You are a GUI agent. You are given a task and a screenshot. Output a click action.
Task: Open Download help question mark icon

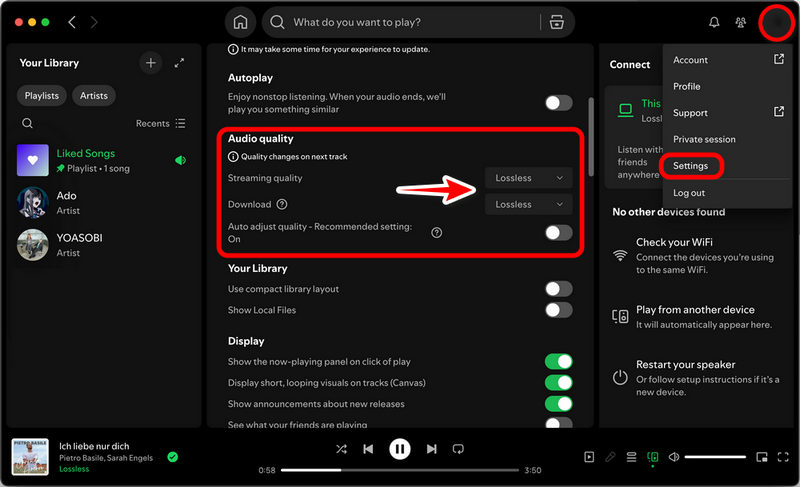click(282, 204)
